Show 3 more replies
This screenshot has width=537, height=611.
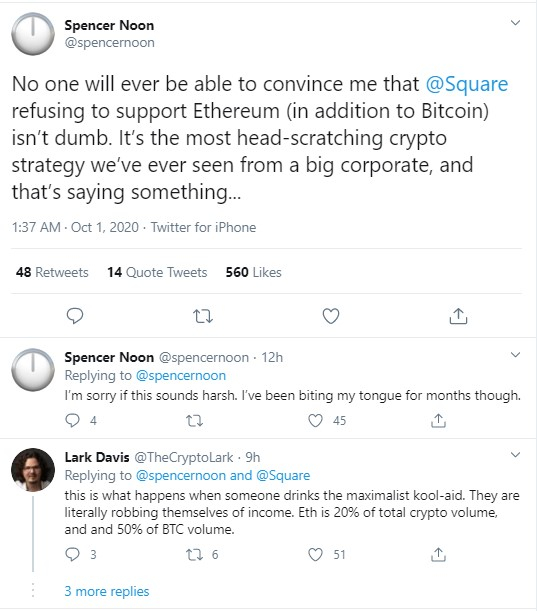point(107,591)
